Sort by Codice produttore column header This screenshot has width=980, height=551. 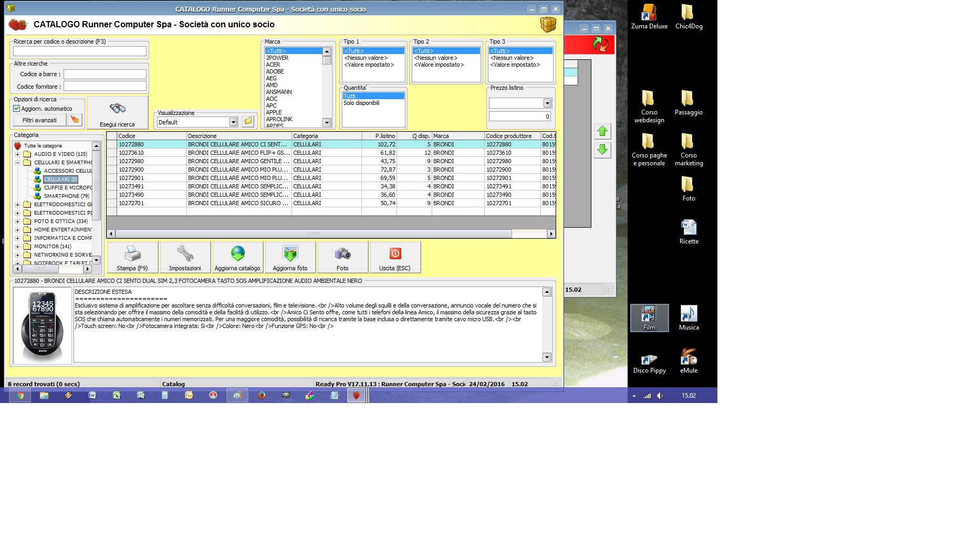(513, 136)
